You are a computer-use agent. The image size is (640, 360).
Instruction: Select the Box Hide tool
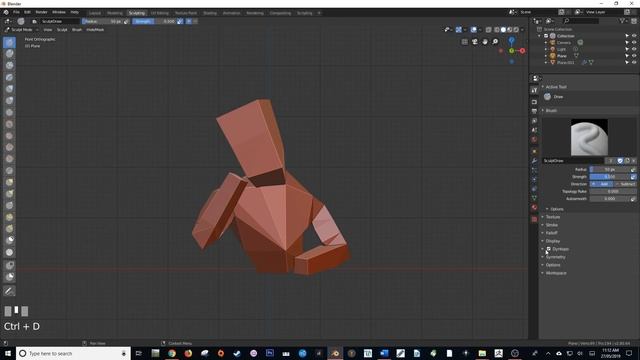9,277
